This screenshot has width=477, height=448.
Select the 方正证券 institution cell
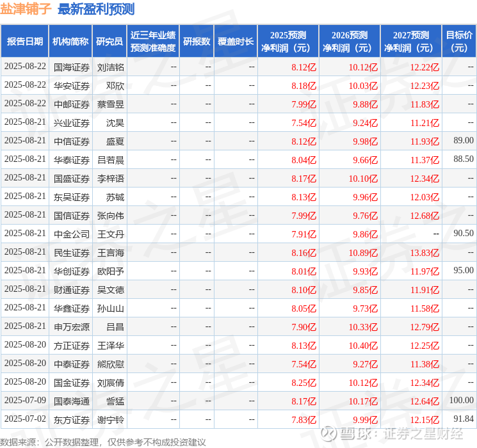point(72,346)
